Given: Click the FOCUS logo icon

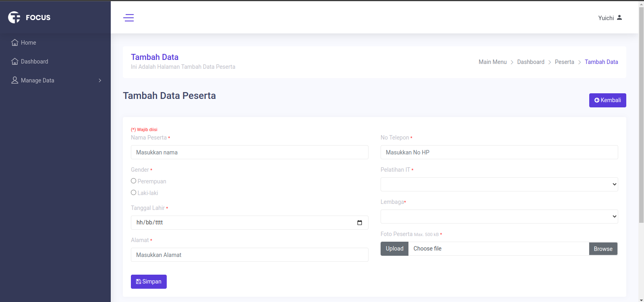Looking at the screenshot, I should [14, 17].
